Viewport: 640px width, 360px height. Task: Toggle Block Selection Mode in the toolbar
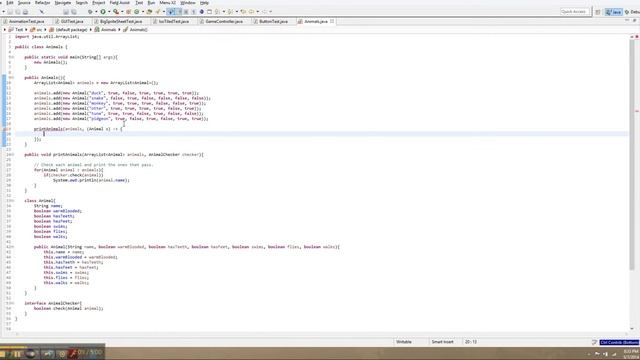coord(186,12)
